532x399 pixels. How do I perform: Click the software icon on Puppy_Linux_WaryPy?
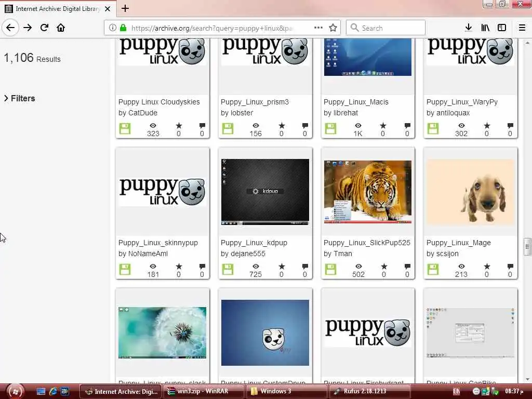[433, 129]
